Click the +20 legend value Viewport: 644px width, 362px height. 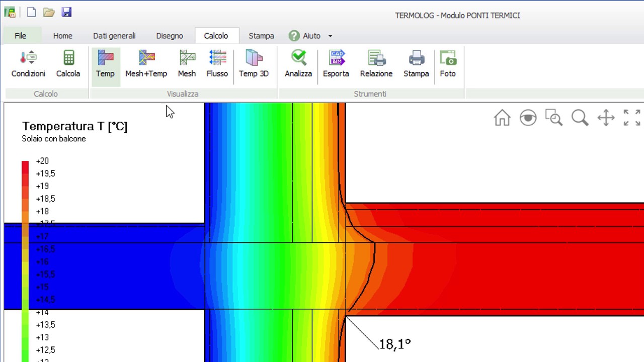(x=42, y=161)
